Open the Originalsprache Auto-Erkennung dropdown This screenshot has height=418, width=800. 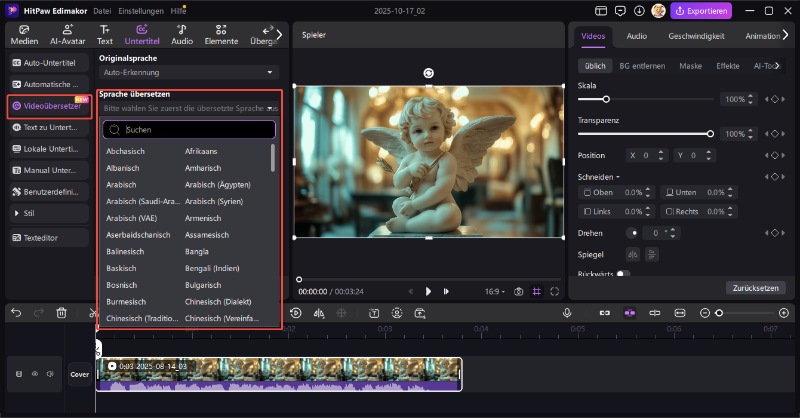point(189,72)
